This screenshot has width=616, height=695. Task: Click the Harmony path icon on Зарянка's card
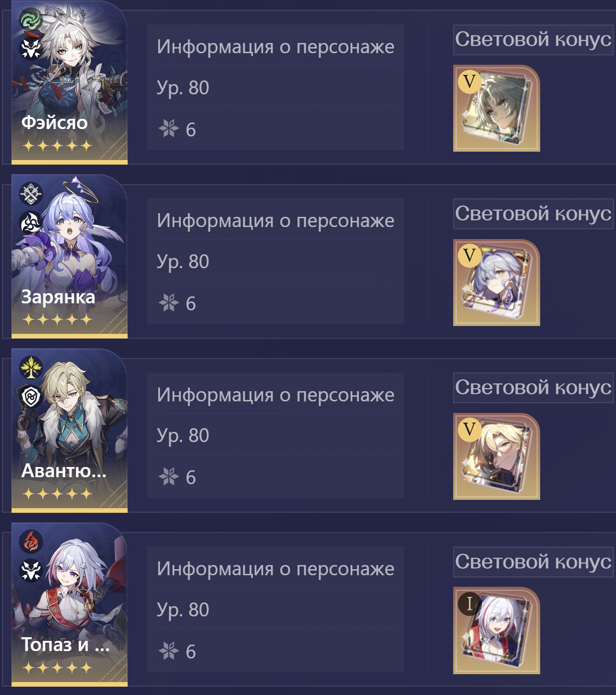pos(31,223)
